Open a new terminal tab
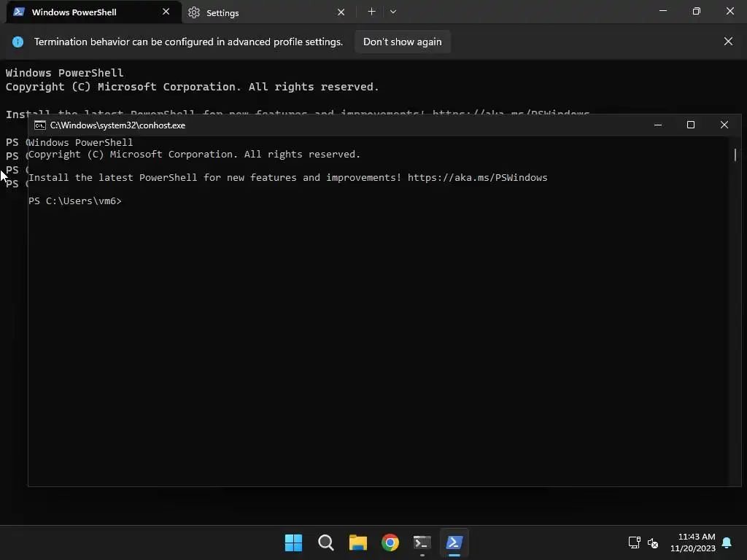 point(371,12)
